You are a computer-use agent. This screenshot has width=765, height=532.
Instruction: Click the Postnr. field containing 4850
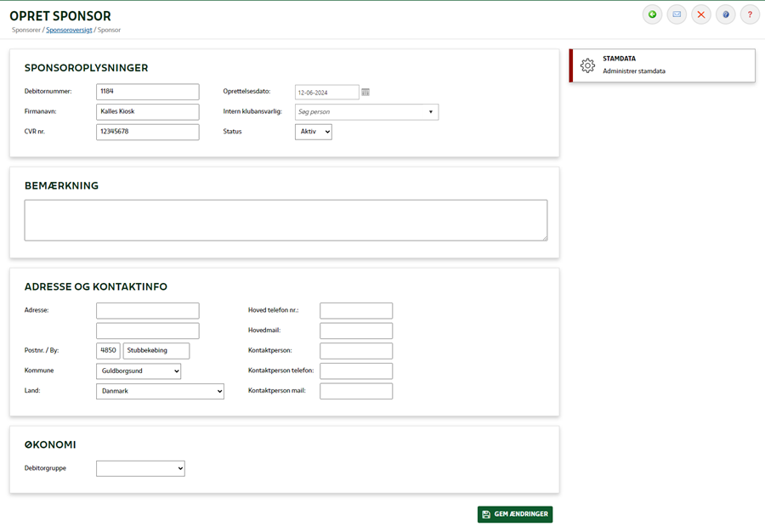[108, 351]
